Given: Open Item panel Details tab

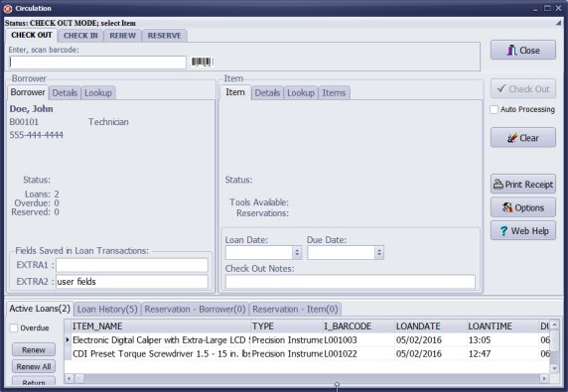Looking at the screenshot, I should pyautogui.click(x=267, y=93).
